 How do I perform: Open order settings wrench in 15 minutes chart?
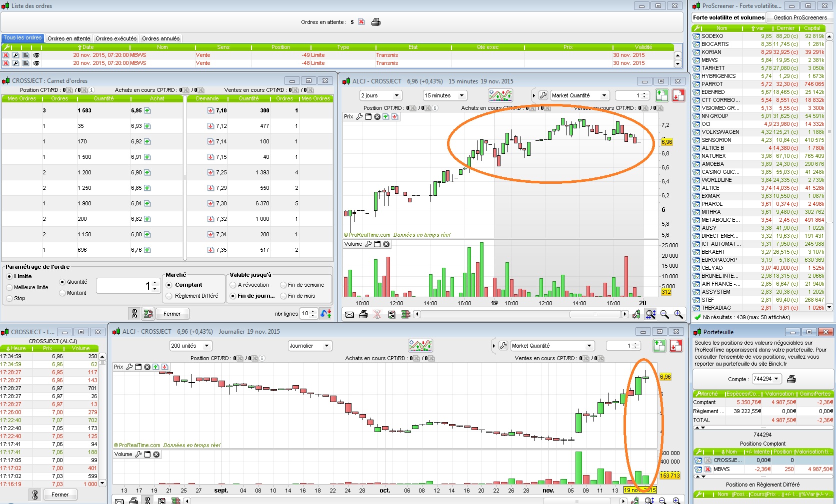[543, 95]
